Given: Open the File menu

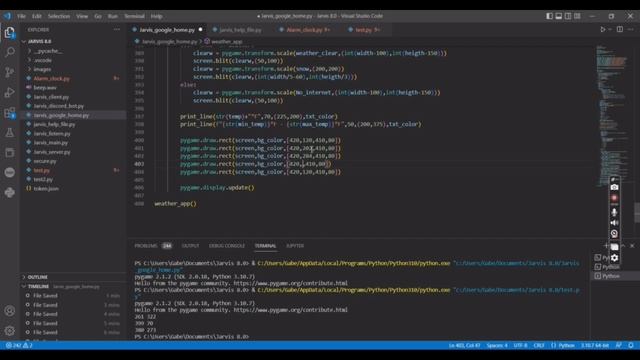Looking at the screenshot, I should (21, 16).
